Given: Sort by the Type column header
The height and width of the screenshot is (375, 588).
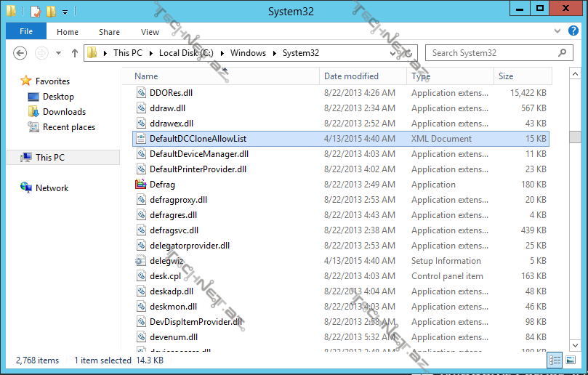Looking at the screenshot, I should pyautogui.click(x=450, y=76).
